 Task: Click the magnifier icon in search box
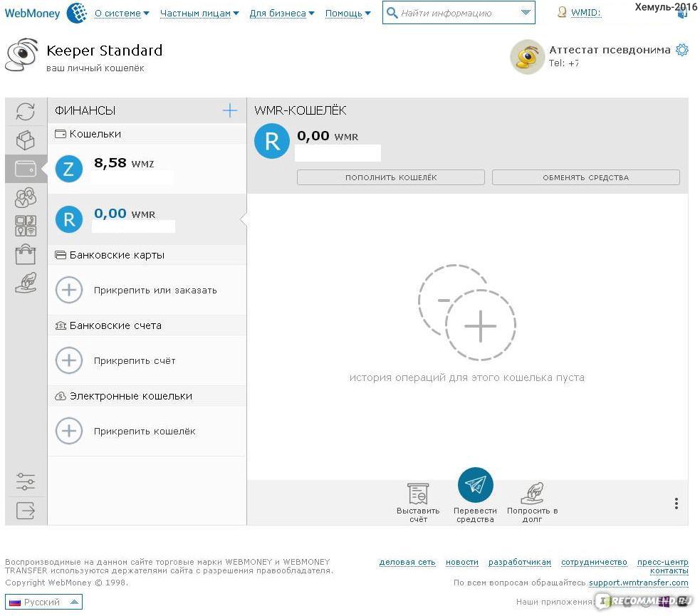[x=392, y=13]
